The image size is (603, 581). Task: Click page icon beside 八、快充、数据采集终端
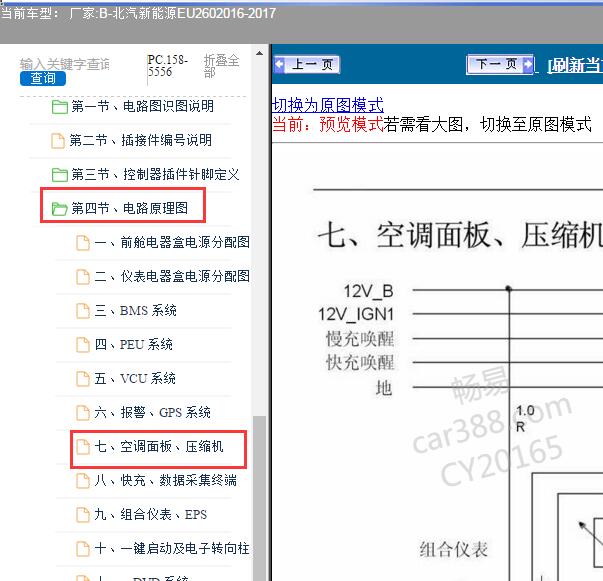(x=83, y=481)
